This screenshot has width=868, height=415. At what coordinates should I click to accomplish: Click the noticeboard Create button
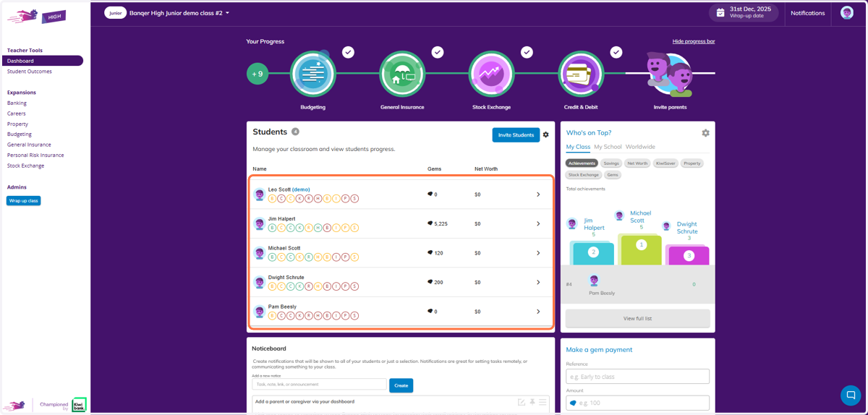tap(401, 385)
